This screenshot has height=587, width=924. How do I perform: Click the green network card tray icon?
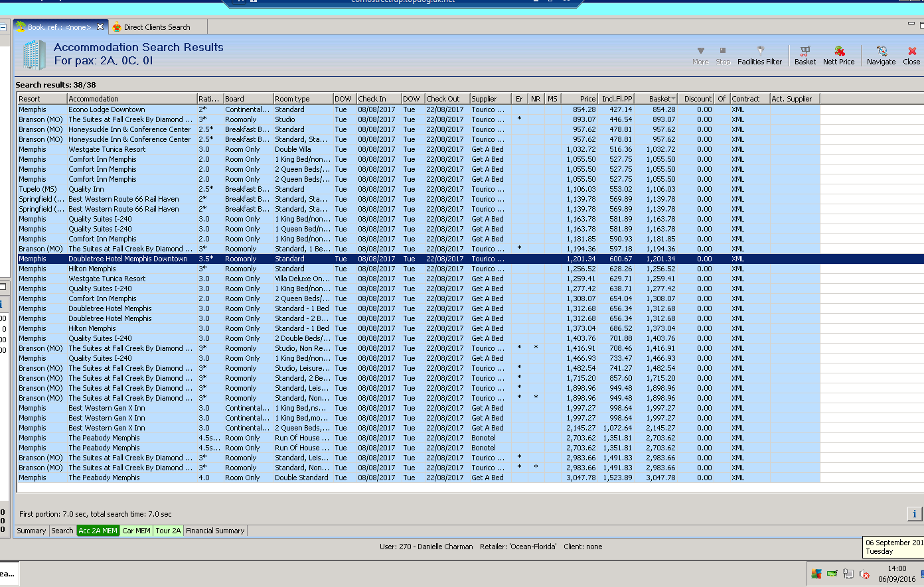point(832,574)
